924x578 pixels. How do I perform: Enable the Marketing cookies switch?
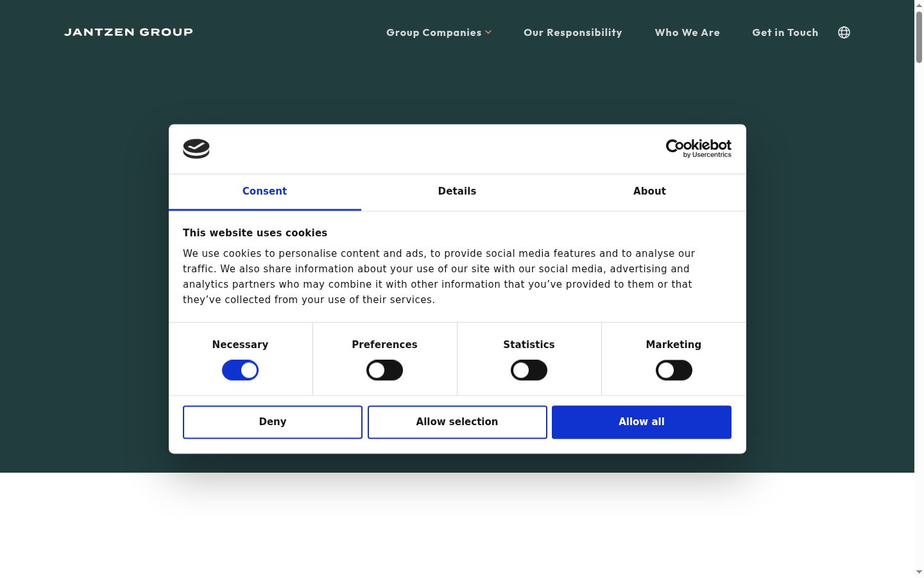[674, 370]
